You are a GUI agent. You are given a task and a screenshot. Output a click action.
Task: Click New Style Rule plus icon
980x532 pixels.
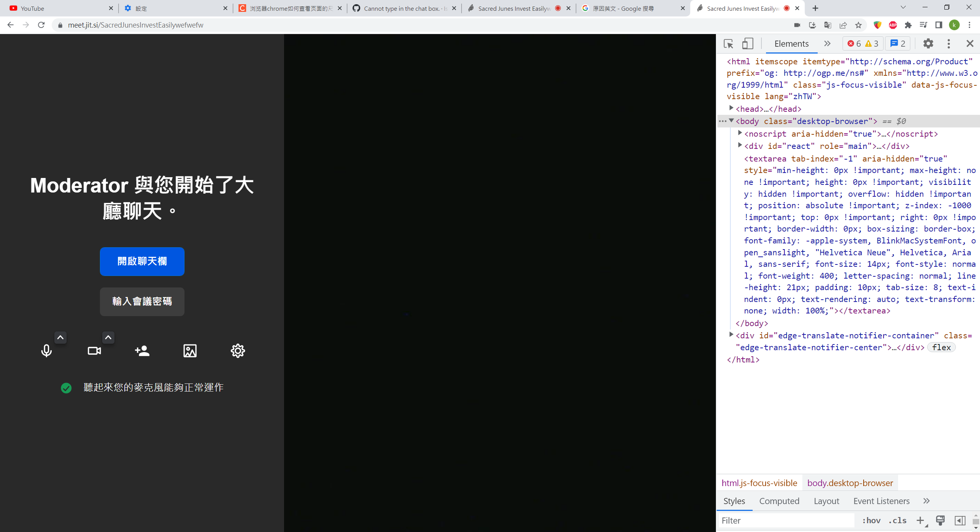920,521
